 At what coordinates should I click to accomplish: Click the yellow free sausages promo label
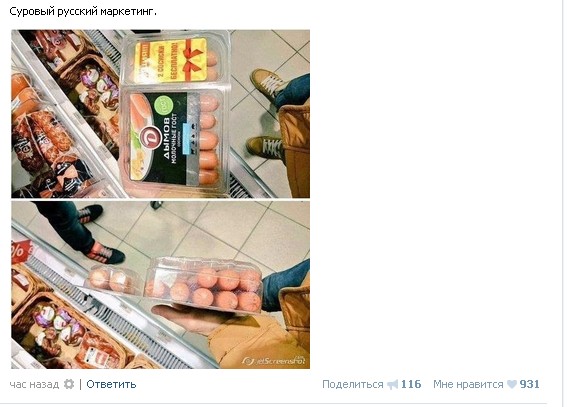(171, 60)
